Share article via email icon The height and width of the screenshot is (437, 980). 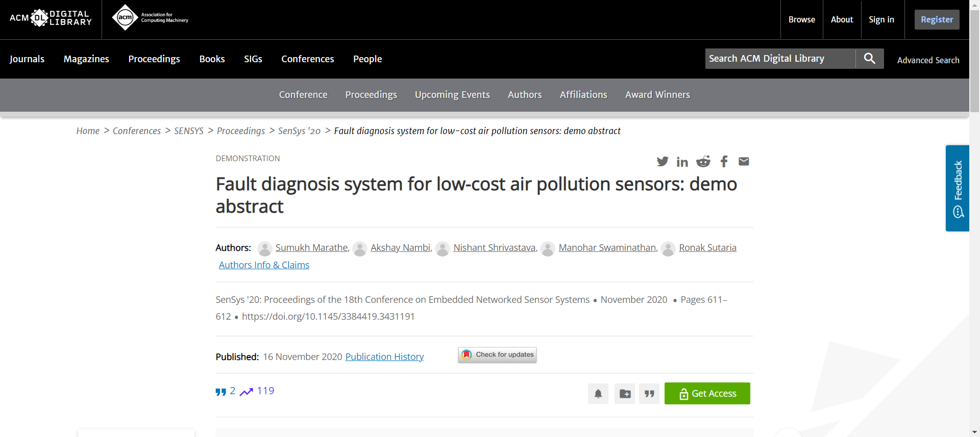pyautogui.click(x=744, y=162)
